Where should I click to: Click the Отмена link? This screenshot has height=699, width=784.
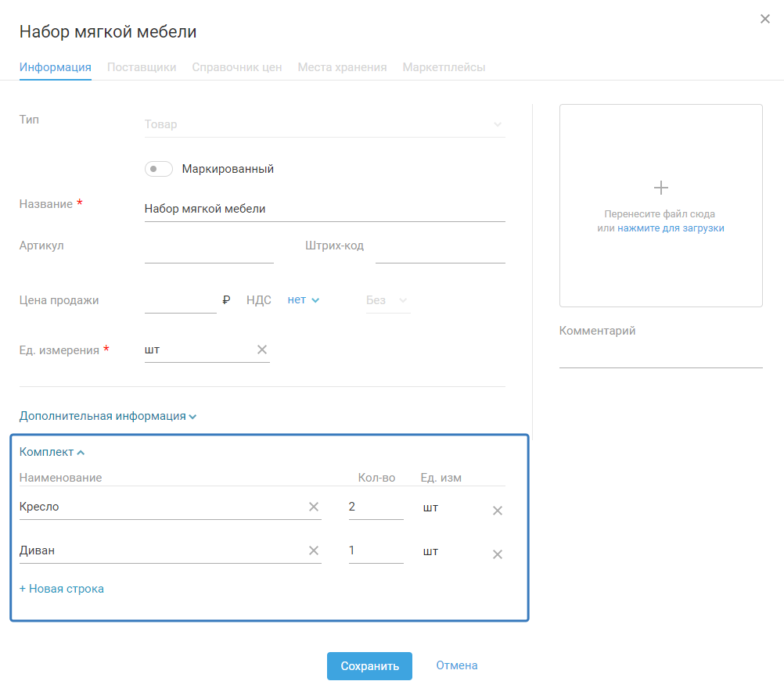[x=457, y=666]
